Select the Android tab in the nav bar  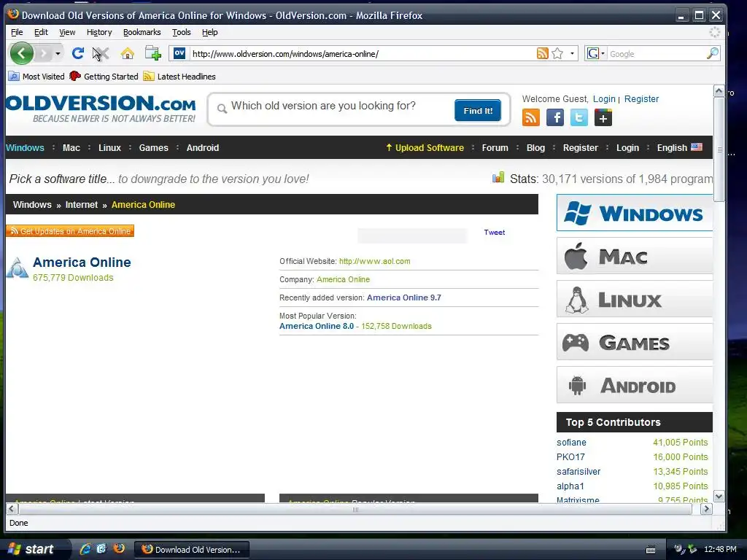click(203, 147)
